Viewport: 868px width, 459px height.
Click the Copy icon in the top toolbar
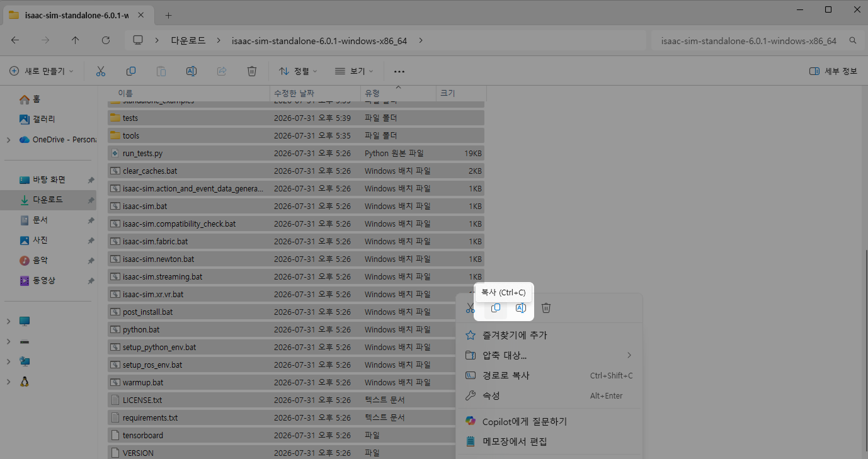point(131,71)
